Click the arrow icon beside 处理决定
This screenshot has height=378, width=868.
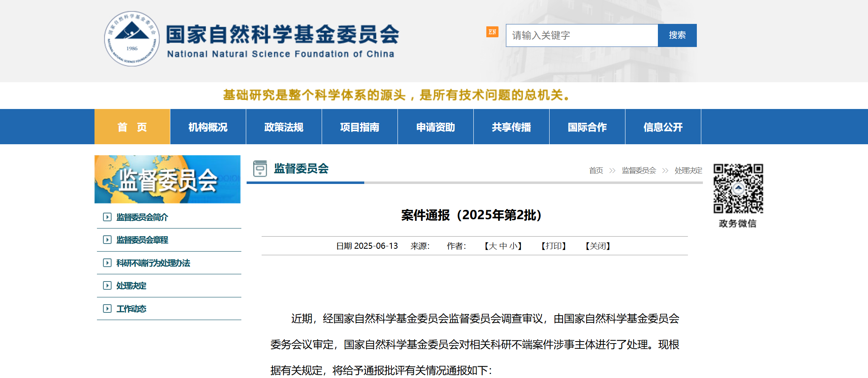tap(107, 286)
